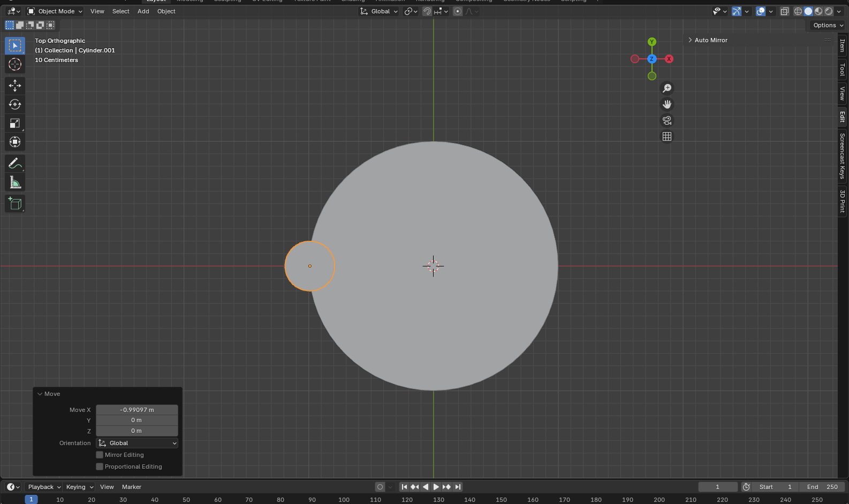This screenshot has height=504, width=849.
Task: Set selection mode to Intersect
Action: (x=50, y=25)
